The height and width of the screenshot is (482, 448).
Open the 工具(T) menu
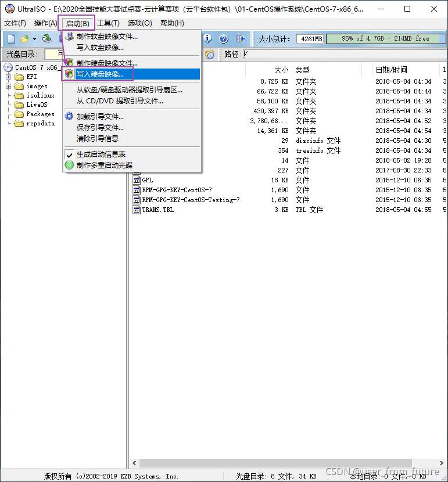tap(108, 23)
